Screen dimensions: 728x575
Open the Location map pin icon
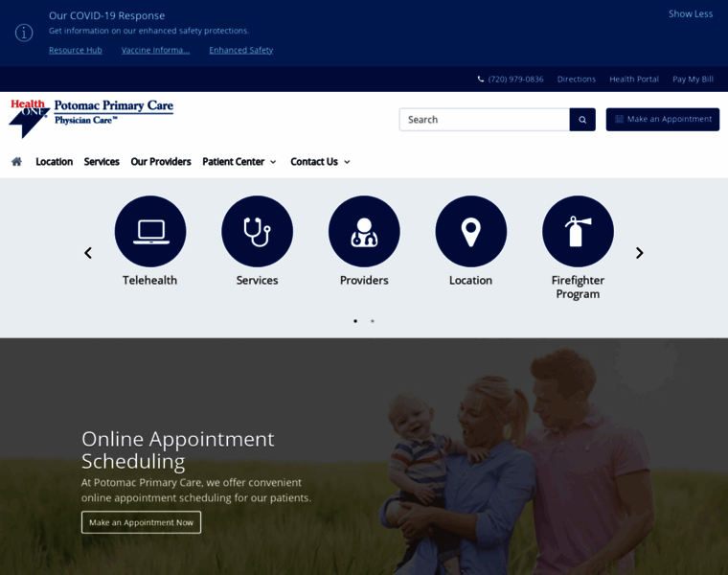point(470,231)
